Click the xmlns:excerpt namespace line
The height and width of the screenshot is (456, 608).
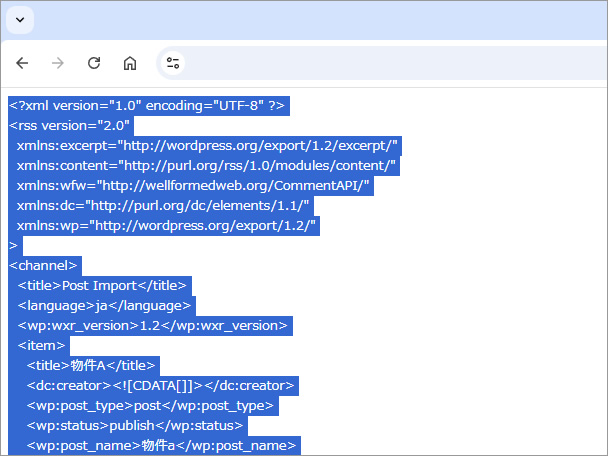[207, 146]
